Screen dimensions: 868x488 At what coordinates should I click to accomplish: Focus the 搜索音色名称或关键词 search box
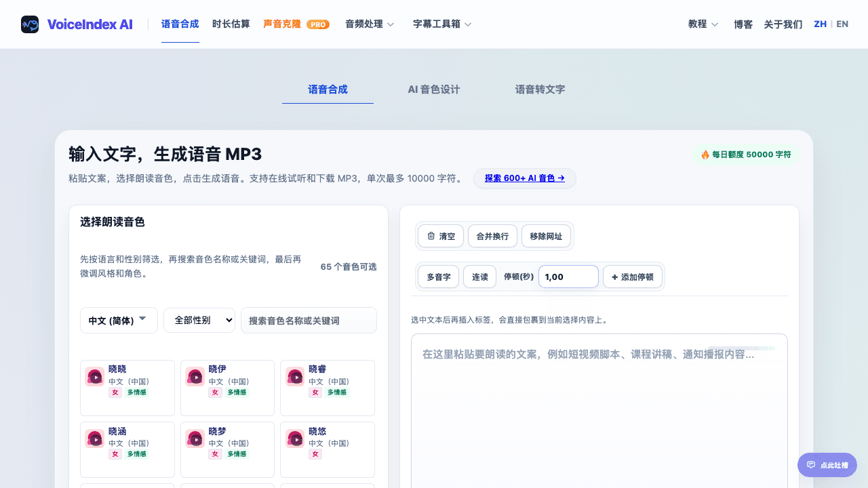click(309, 320)
